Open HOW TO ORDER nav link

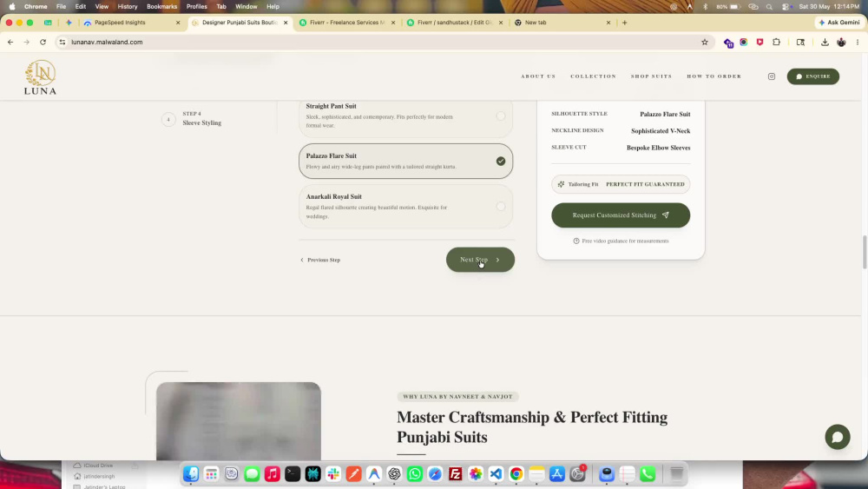714,76
